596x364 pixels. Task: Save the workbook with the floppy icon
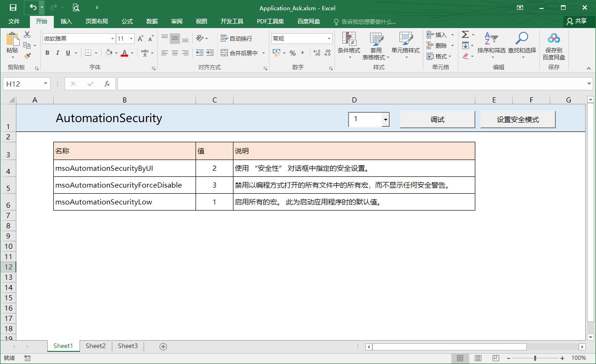[13, 7]
